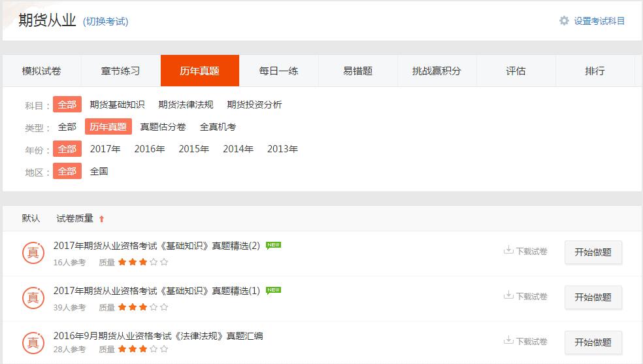
Task: Filter by year 2016年
Action: tap(150, 149)
